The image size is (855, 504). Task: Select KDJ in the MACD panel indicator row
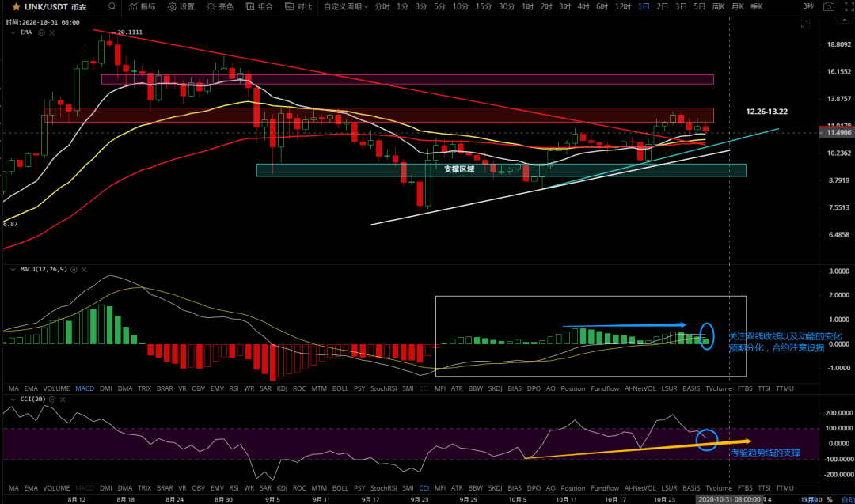(x=282, y=388)
